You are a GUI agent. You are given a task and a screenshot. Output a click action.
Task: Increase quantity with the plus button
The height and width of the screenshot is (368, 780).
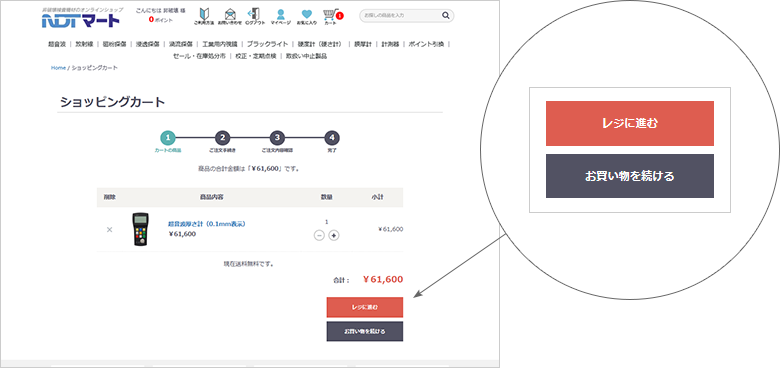(334, 235)
